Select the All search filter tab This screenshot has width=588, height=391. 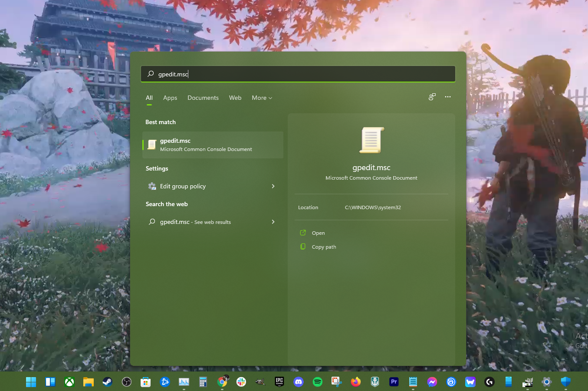pos(149,98)
